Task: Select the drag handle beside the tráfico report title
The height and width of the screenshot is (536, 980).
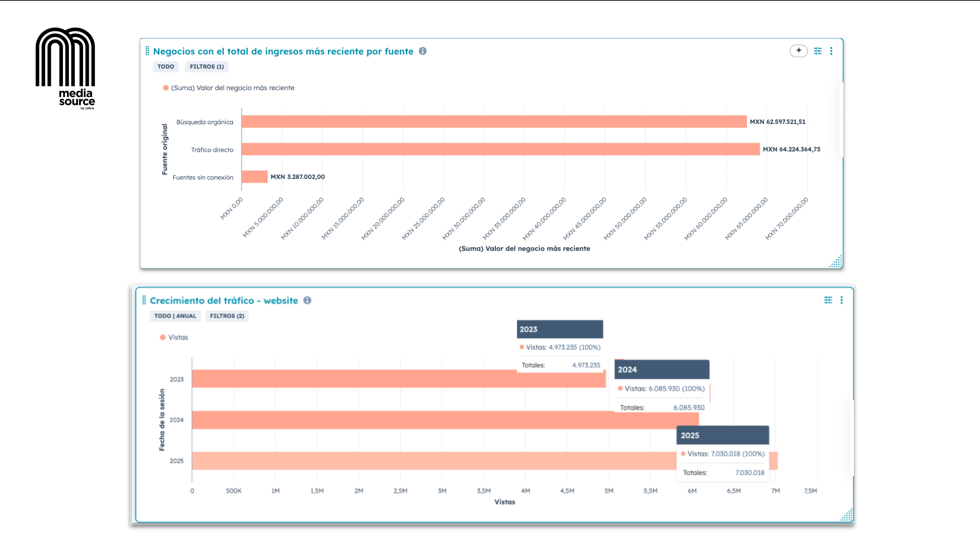Action: pos(144,300)
